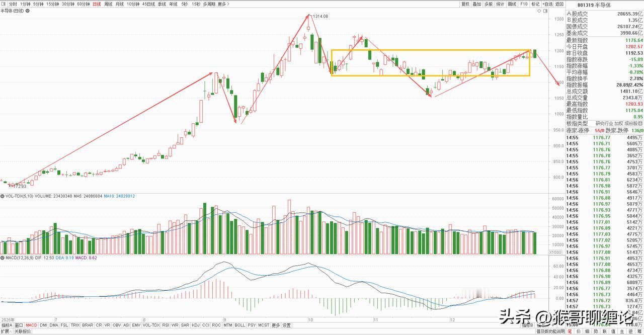Open the 窗口 window options
The height and width of the screenshot is (335, 644).
click(x=19, y=325)
